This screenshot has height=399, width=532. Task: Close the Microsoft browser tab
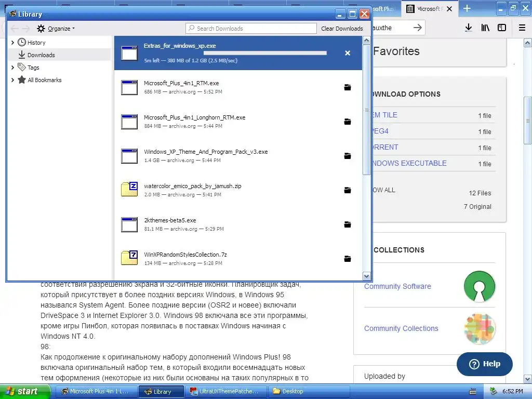coord(449,9)
